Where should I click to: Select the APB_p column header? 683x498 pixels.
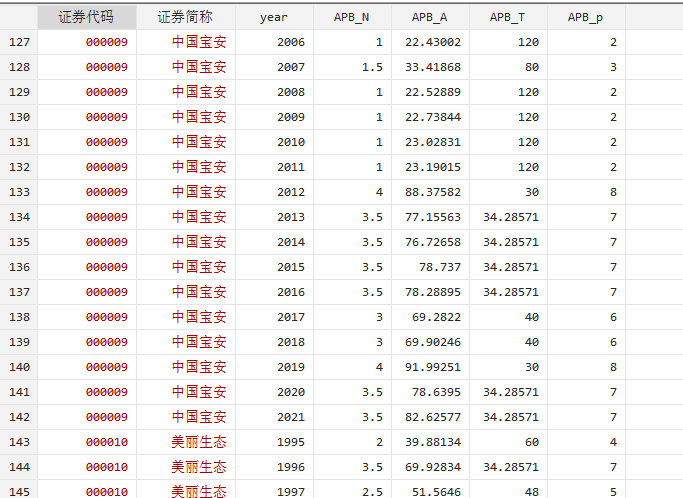pos(586,17)
